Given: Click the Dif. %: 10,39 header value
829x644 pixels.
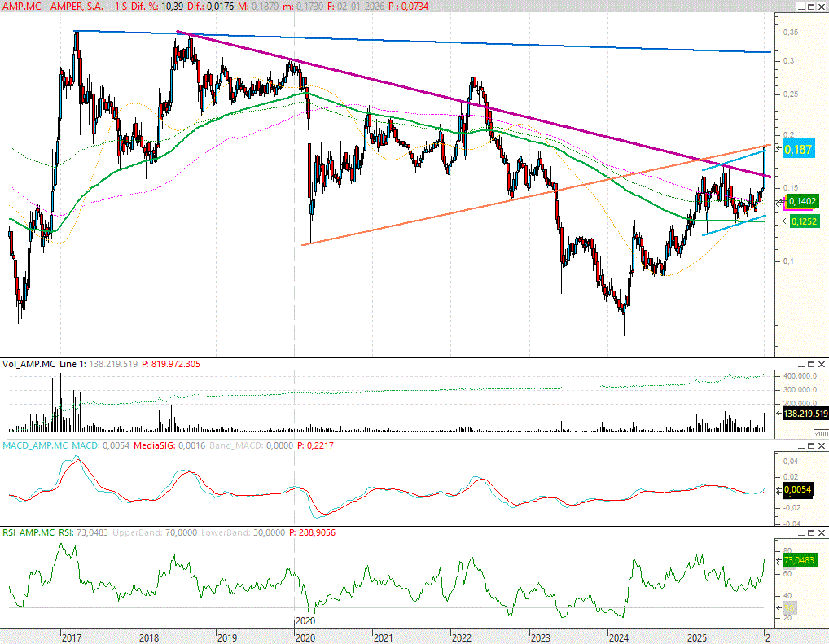Looking at the screenshot, I should [x=157, y=7].
